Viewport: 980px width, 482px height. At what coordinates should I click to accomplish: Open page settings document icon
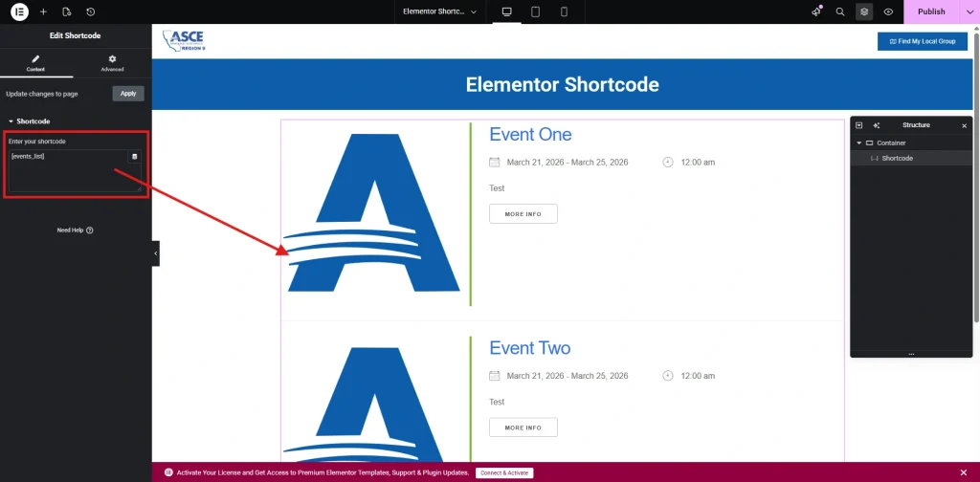(x=67, y=11)
